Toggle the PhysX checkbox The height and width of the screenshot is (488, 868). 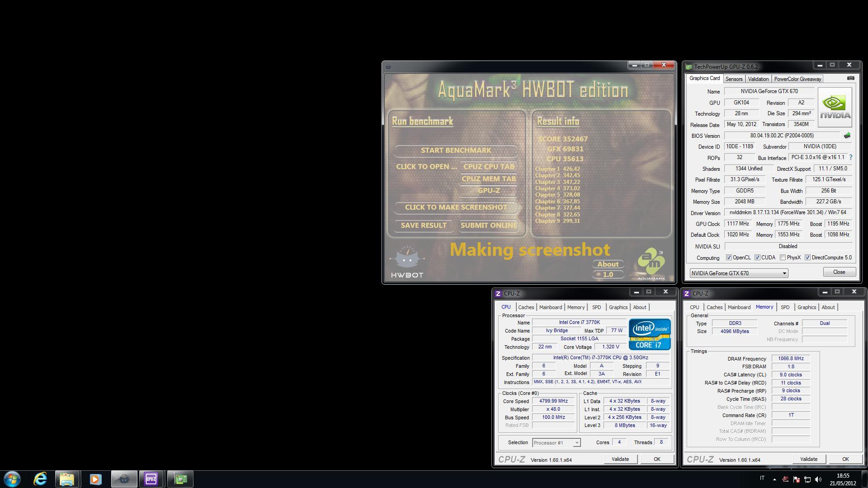coord(783,258)
